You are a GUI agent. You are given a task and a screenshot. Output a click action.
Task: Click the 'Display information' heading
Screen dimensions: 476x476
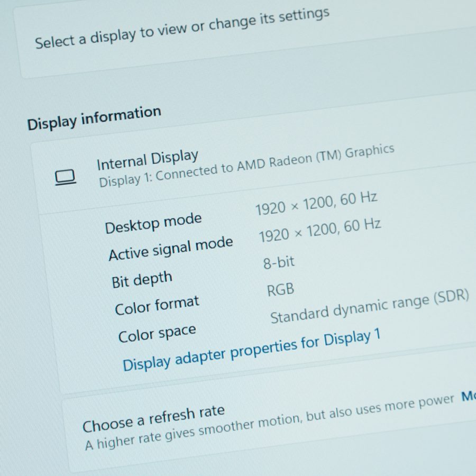coord(94,118)
